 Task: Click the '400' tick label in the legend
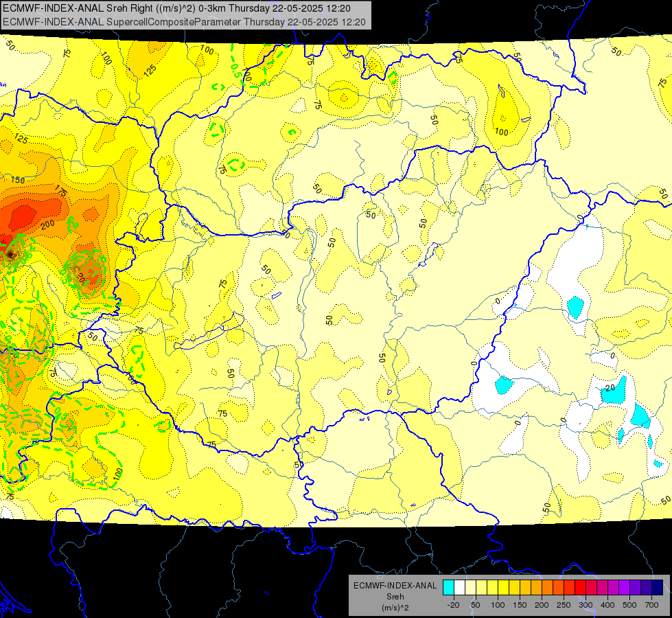[x=607, y=605]
